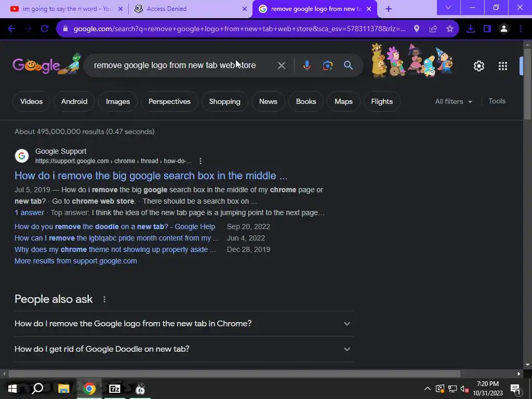Click the muted volume icon in system tray
Viewport: 532px width, 399px height.
(464, 389)
